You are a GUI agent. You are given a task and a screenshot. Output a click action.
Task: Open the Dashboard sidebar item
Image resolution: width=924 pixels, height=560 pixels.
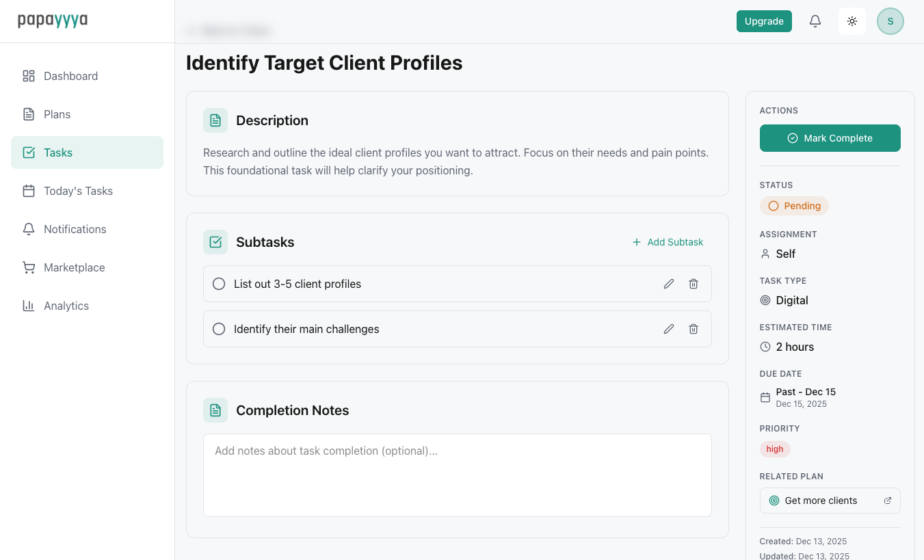tap(70, 76)
